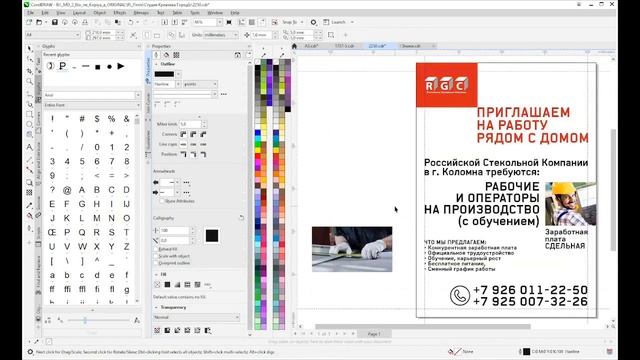Open the Transparency Normal merge mode dropdown
640x360 pixels.
pos(196,317)
